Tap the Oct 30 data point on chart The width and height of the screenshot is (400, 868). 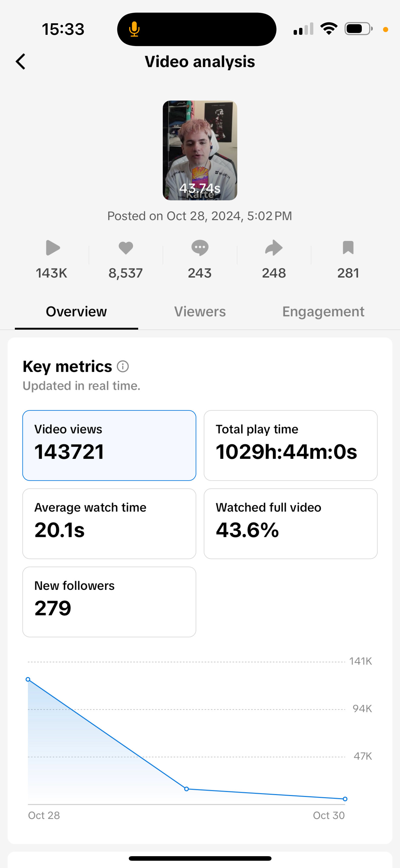(x=345, y=799)
